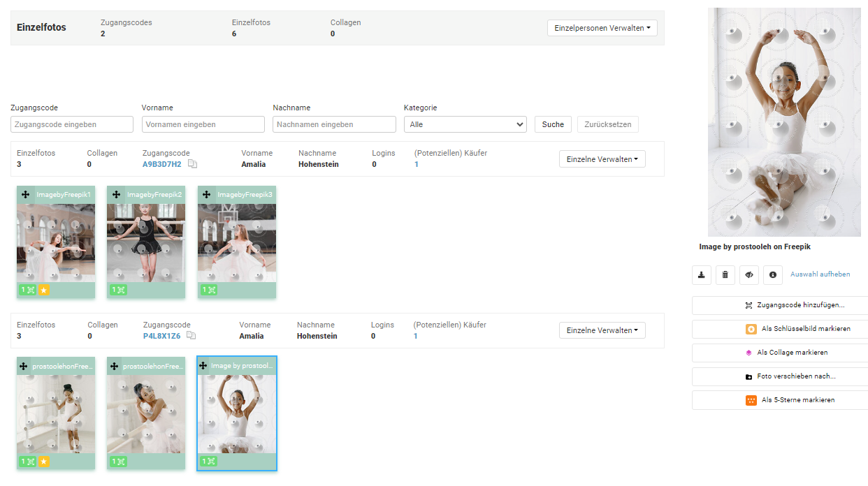Copy access code P4L8X1Z6 with the copy icon
The height and width of the screenshot is (486, 868).
191,336
